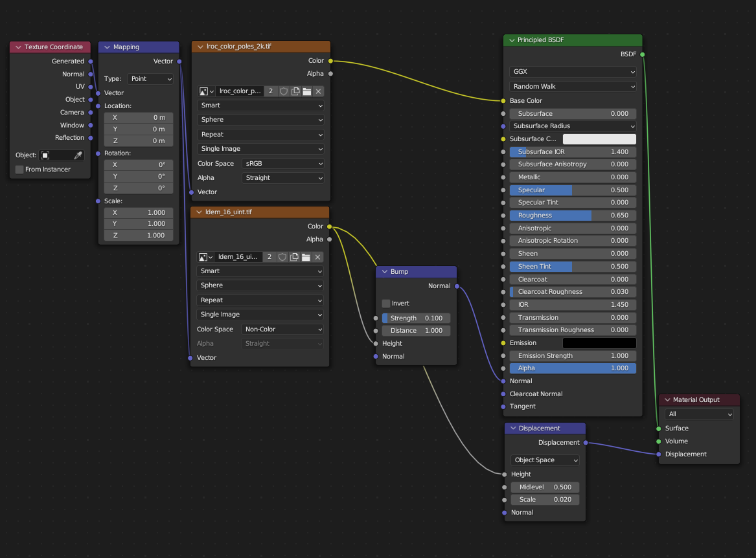Open sRGB Color Space dropdown

click(282, 163)
